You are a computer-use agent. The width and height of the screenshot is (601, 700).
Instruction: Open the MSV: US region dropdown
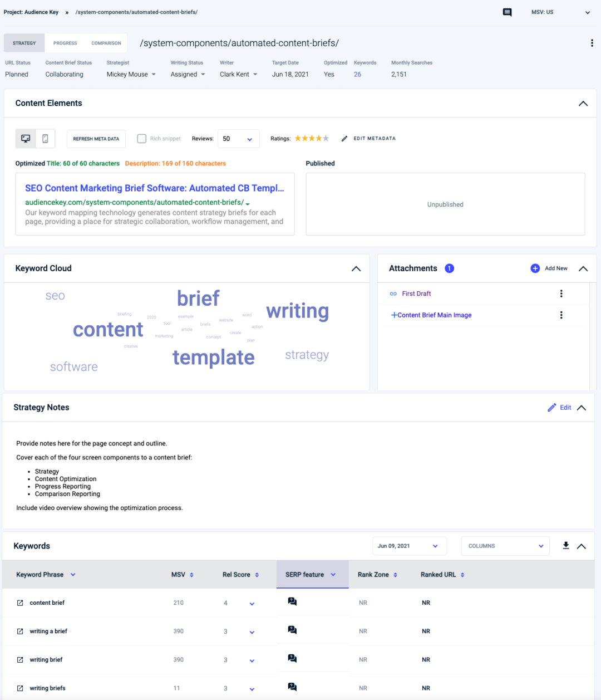tap(562, 12)
